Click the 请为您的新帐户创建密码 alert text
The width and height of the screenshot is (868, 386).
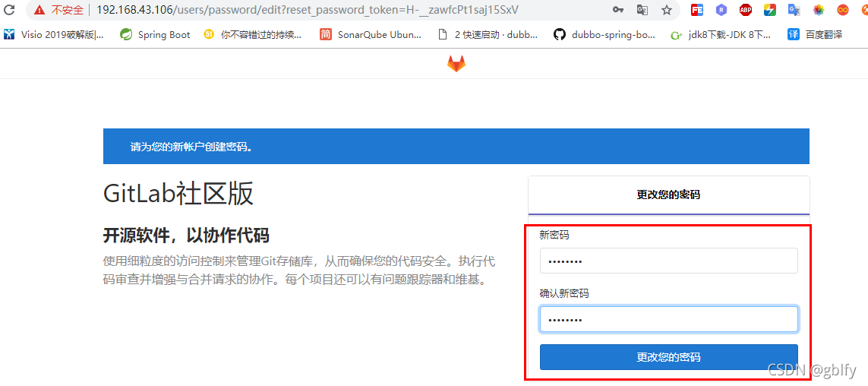click(x=191, y=147)
